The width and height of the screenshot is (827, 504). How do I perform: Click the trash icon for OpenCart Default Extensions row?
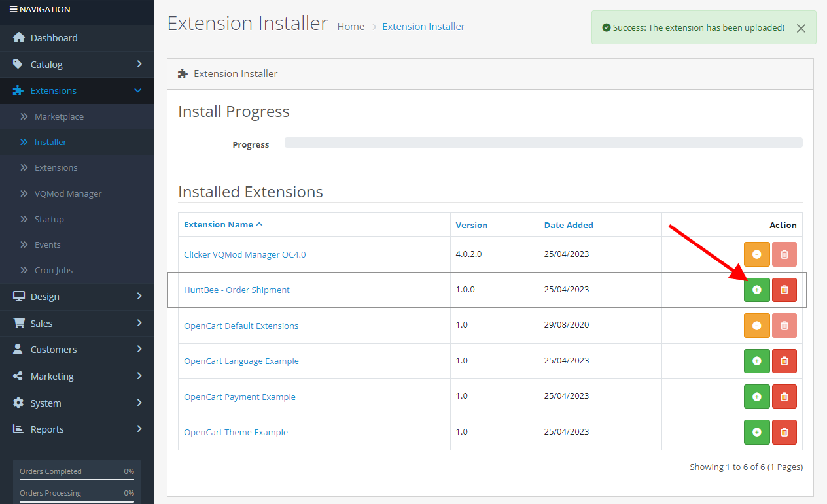(784, 326)
